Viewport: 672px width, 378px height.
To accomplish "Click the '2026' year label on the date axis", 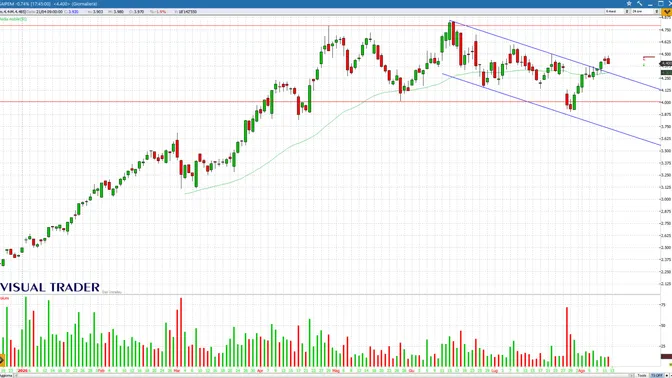I will [22, 370].
